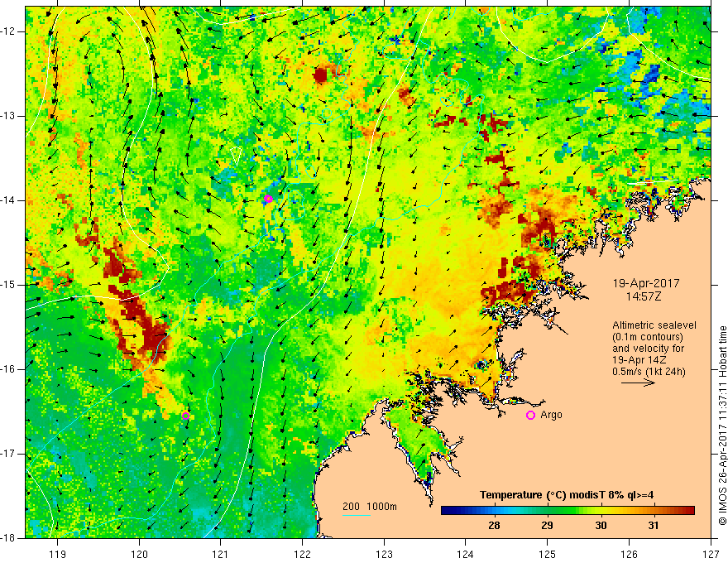The height and width of the screenshot is (563, 728).
Task: Click the "19-Apr 14Z" text
Action: pos(639,360)
